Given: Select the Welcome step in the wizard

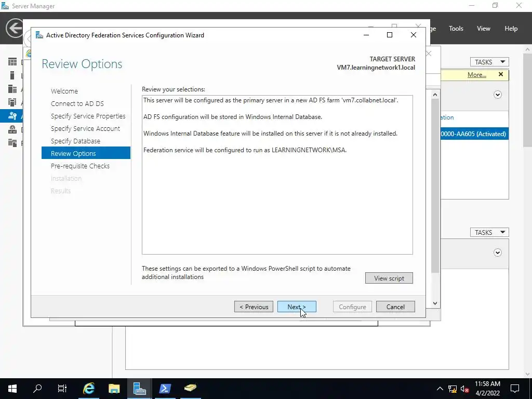Looking at the screenshot, I should [x=64, y=91].
